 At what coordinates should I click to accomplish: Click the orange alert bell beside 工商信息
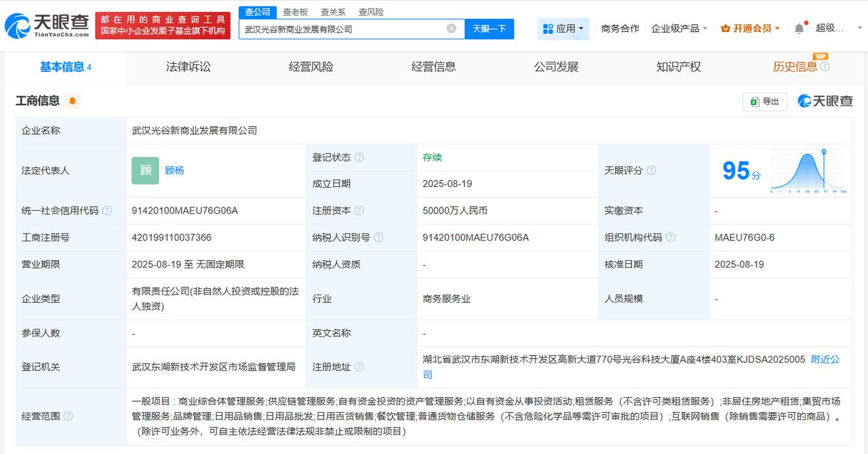73,101
